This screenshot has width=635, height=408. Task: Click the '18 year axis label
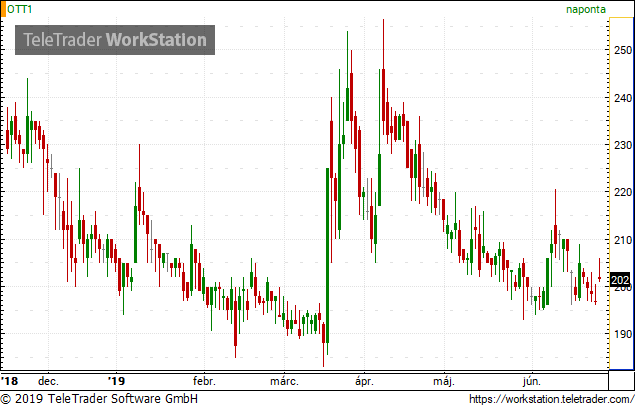tap(9, 381)
